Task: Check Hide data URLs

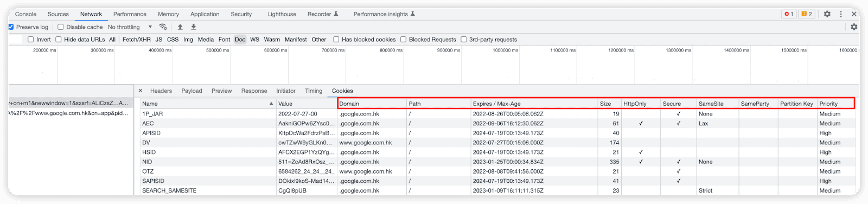Action: 59,39
